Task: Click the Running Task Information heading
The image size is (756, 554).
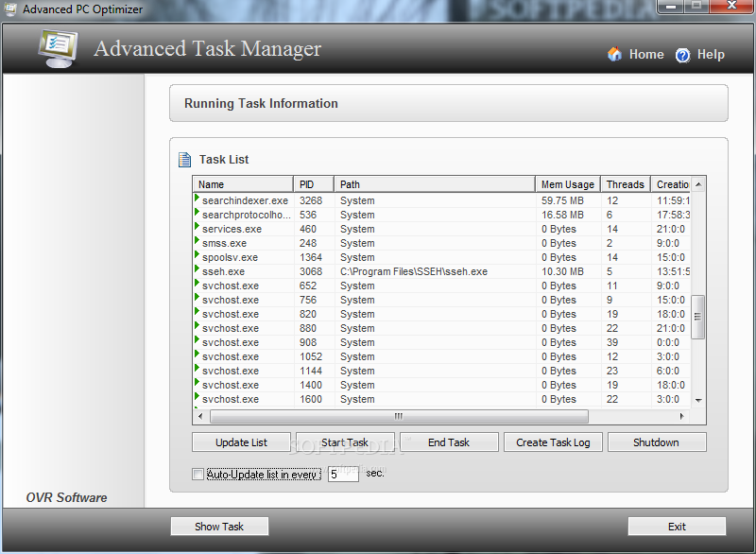Action: 261,103
